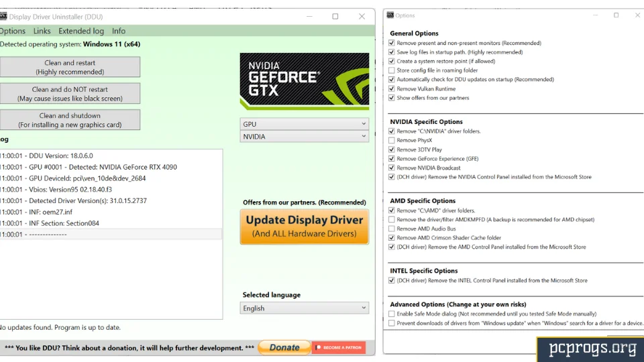
Task: Select log line INF Section: Section084
Action: 111,223
